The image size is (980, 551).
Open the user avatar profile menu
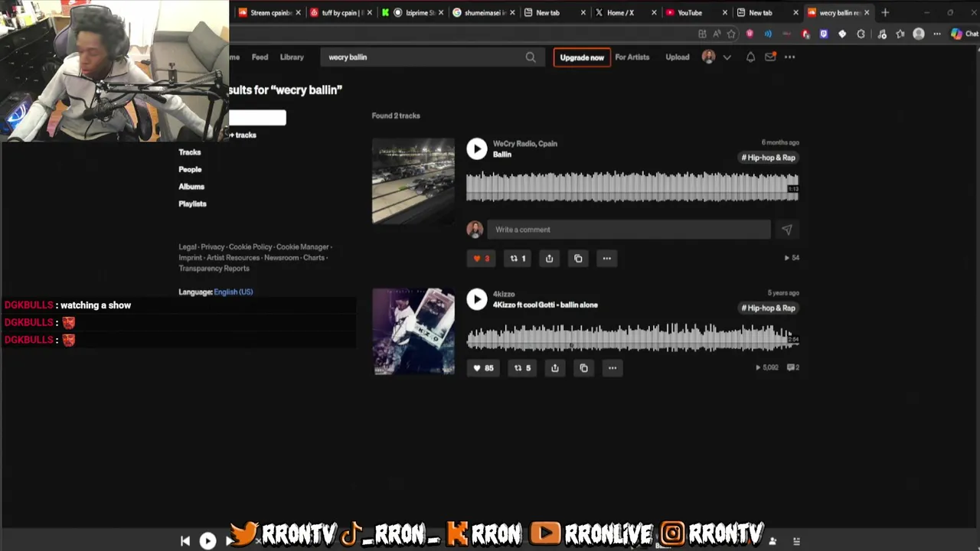(x=708, y=57)
